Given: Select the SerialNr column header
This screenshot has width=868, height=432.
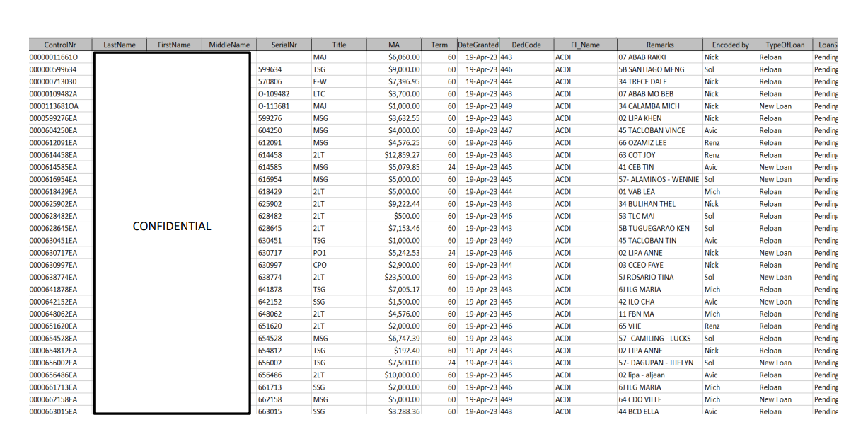Looking at the screenshot, I should [x=284, y=45].
